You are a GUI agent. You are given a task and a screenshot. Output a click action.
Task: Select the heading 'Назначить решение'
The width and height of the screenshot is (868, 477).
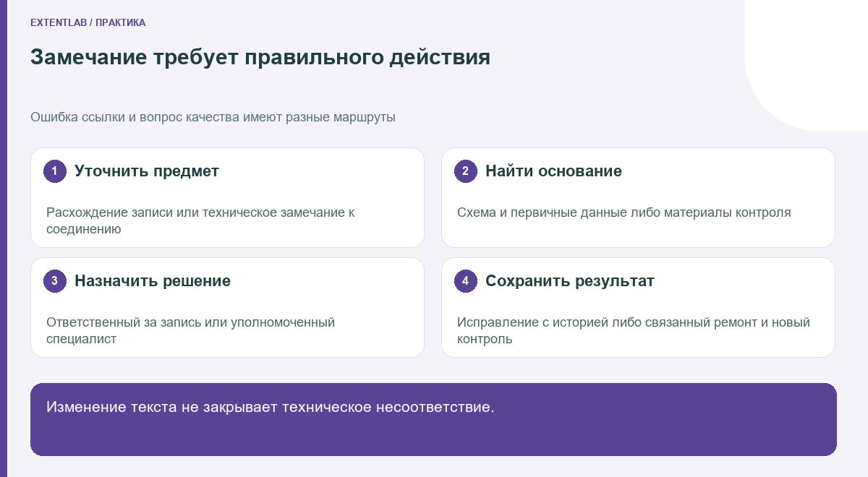pos(153,281)
